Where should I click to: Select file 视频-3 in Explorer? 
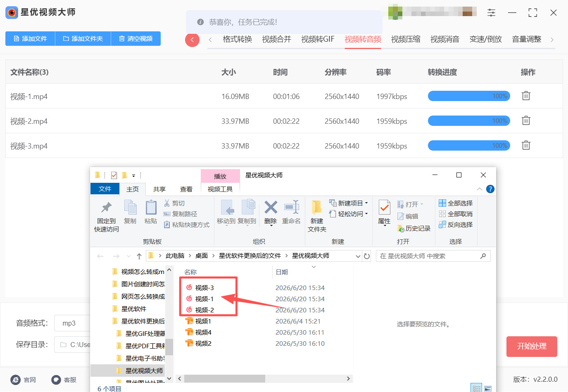204,288
